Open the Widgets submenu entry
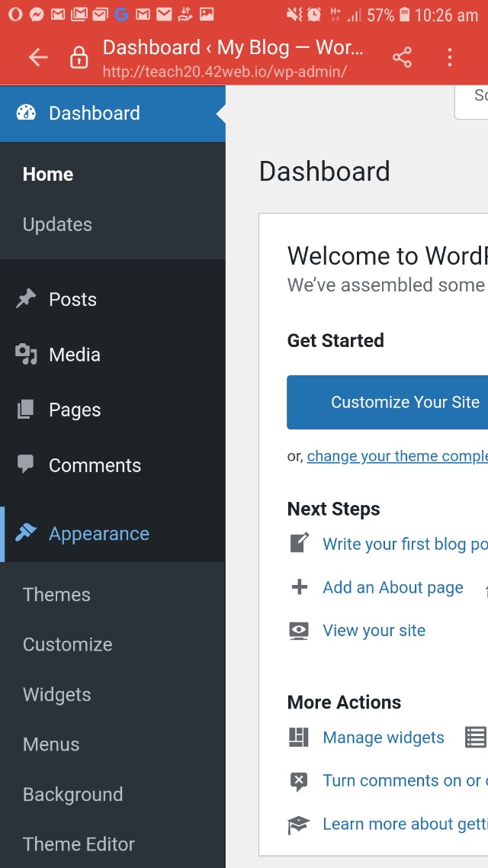The image size is (488, 868). point(56,694)
